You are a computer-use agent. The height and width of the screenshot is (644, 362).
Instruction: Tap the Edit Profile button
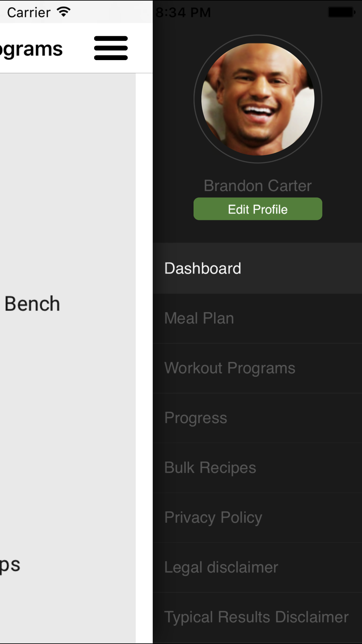258,209
